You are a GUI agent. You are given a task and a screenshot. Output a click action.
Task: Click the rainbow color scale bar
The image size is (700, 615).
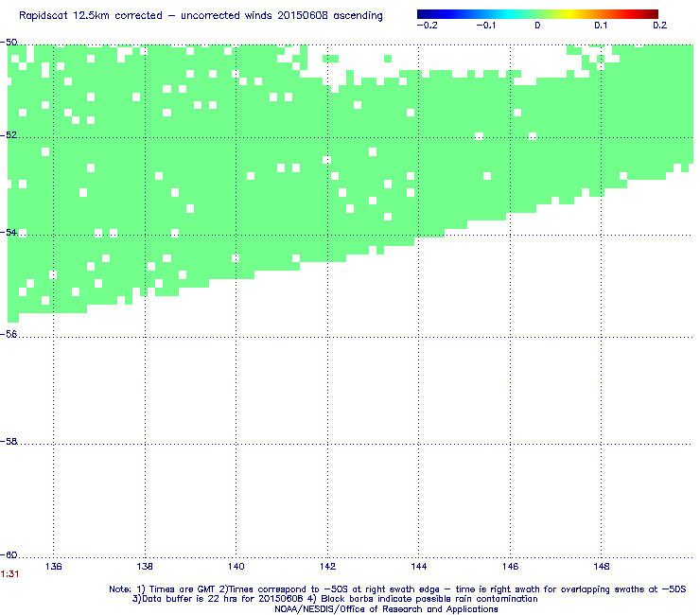click(x=537, y=14)
